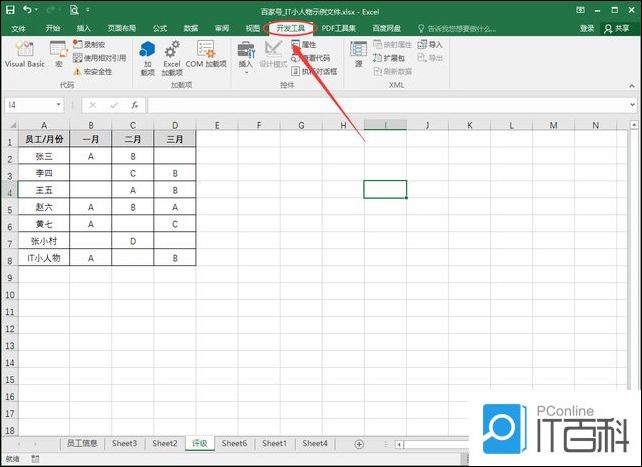642x467 pixels.
Task: Switch to the 数据 ribbon tab
Action: (191, 28)
